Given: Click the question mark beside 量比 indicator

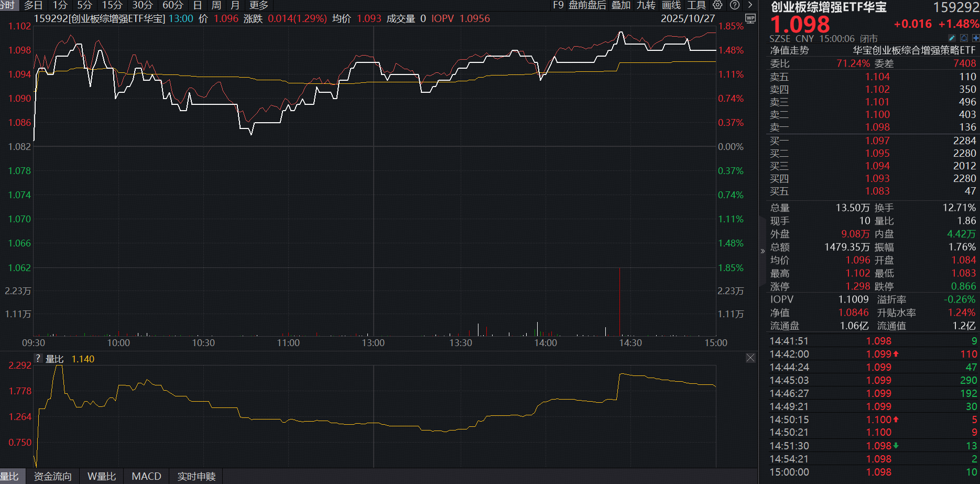Looking at the screenshot, I should coord(38,359).
